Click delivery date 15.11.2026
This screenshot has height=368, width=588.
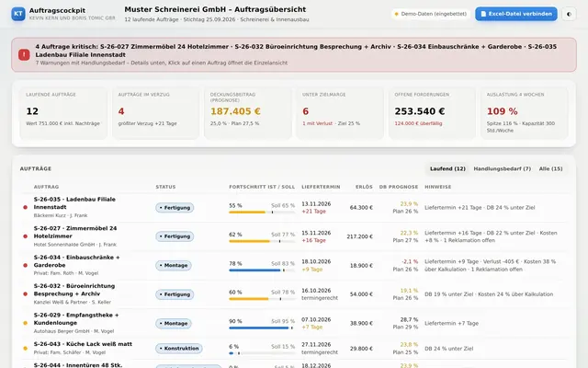click(316, 233)
